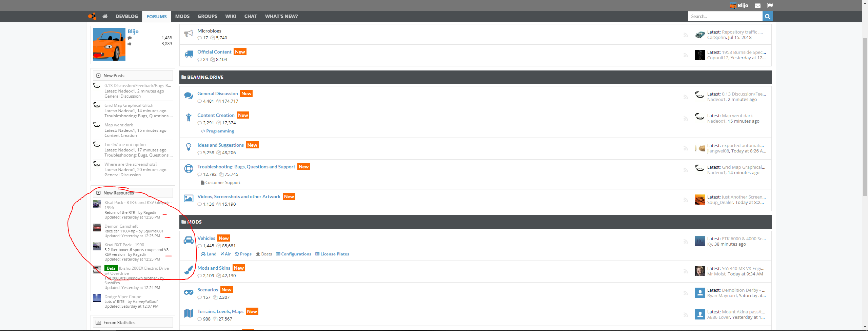
Task: Expand the Forum Statistics block icon
Action: pos(98,323)
